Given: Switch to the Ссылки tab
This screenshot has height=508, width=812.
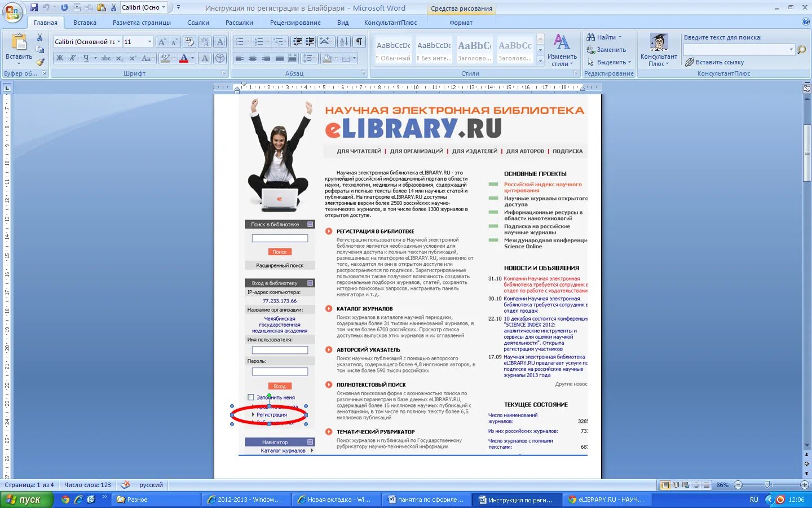Looking at the screenshot, I should [198, 23].
